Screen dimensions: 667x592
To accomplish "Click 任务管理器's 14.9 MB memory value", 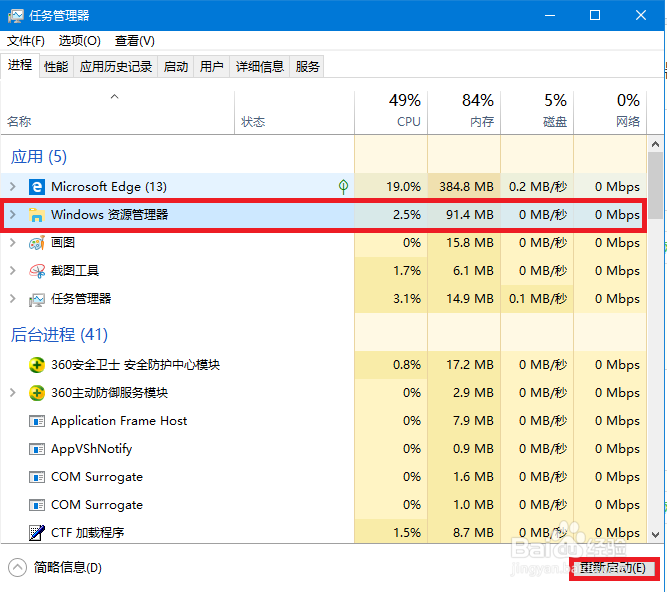I will [470, 299].
